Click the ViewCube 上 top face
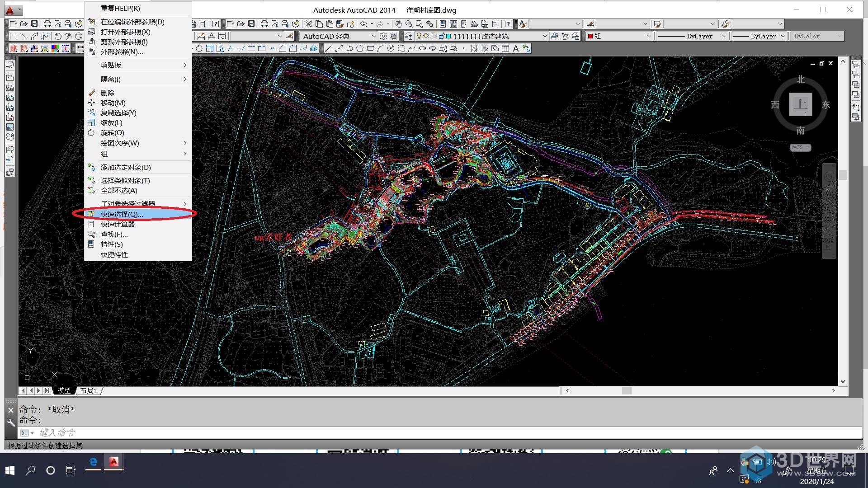Image resolution: width=868 pixels, height=488 pixels. click(x=801, y=104)
